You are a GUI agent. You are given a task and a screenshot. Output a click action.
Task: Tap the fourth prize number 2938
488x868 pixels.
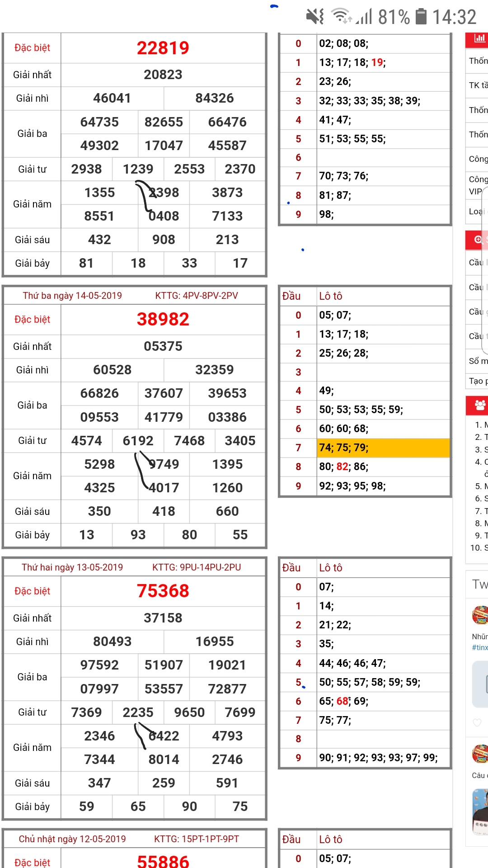86,169
